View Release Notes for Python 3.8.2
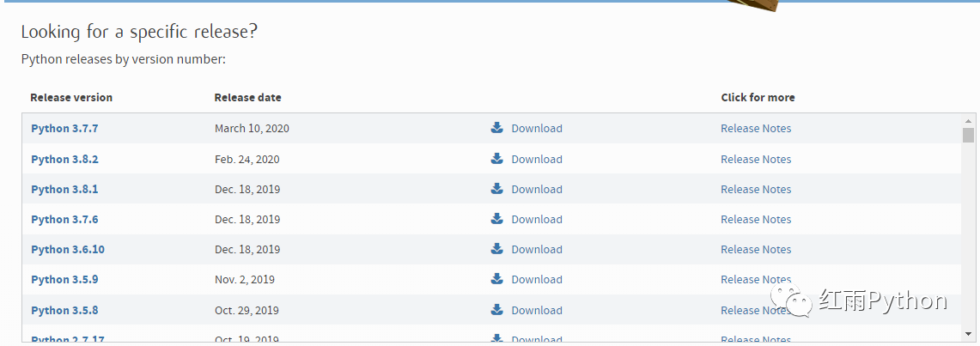Screen dimensions: 980x346 click(756, 159)
